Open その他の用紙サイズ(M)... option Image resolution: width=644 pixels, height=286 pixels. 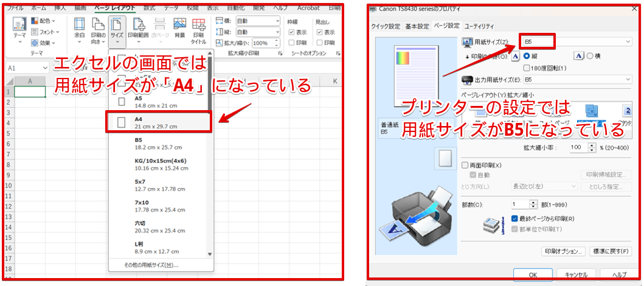point(151,265)
